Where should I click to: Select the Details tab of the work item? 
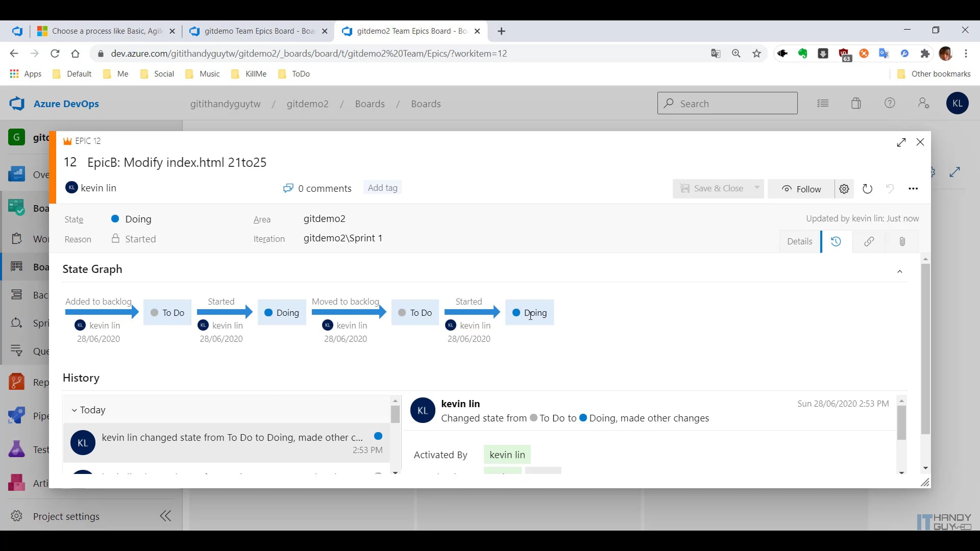(x=799, y=241)
